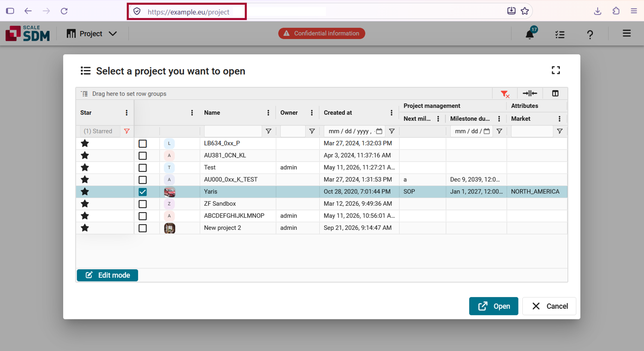This screenshot has width=644, height=351.
Task: Open Created at column filter funnel
Action: 392,131
